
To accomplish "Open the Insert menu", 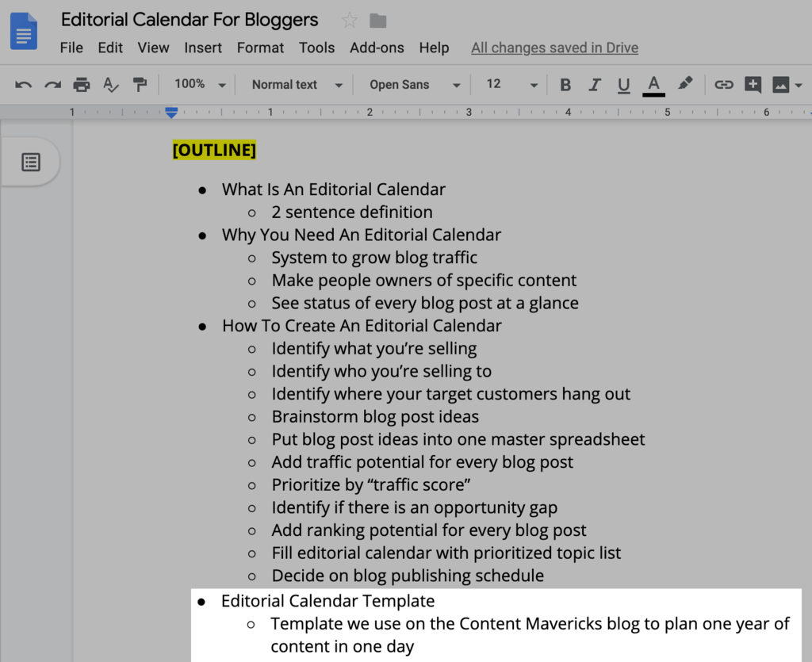I will pos(203,48).
